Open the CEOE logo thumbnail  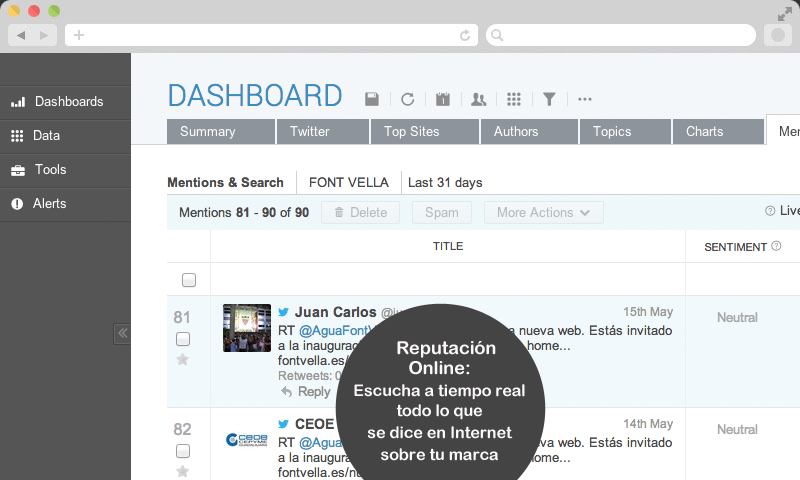247,439
